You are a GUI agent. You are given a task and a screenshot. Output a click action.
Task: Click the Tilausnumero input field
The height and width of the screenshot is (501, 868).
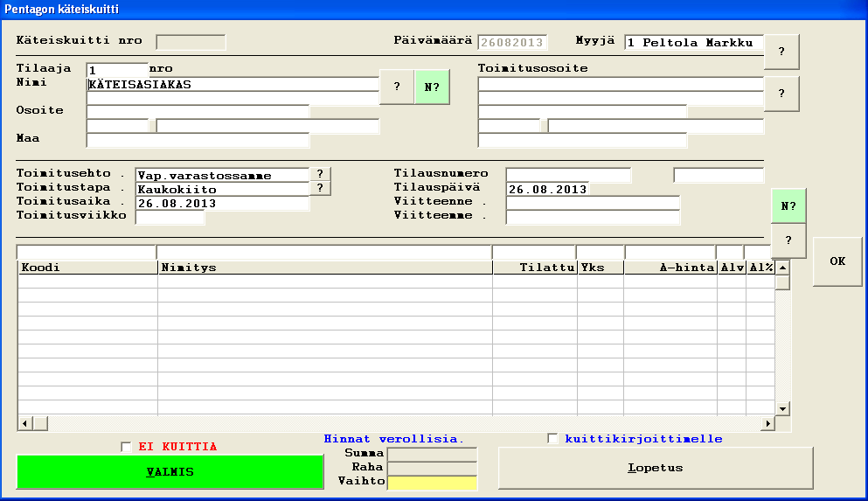pyautogui.click(x=568, y=175)
